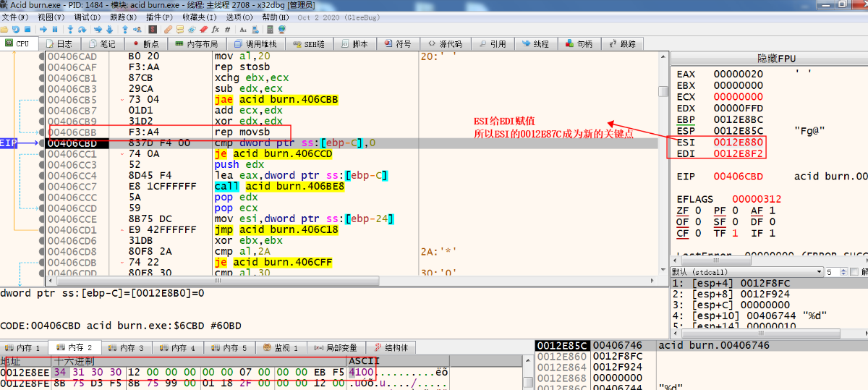Open the 符号 symbols tab
The image size is (868, 390).
pyautogui.click(x=398, y=43)
